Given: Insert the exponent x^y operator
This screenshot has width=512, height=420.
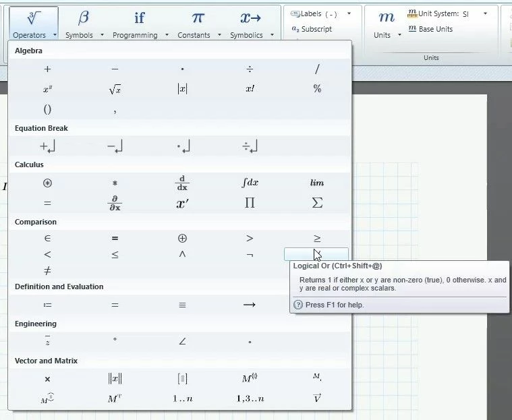Looking at the screenshot, I should tap(47, 89).
